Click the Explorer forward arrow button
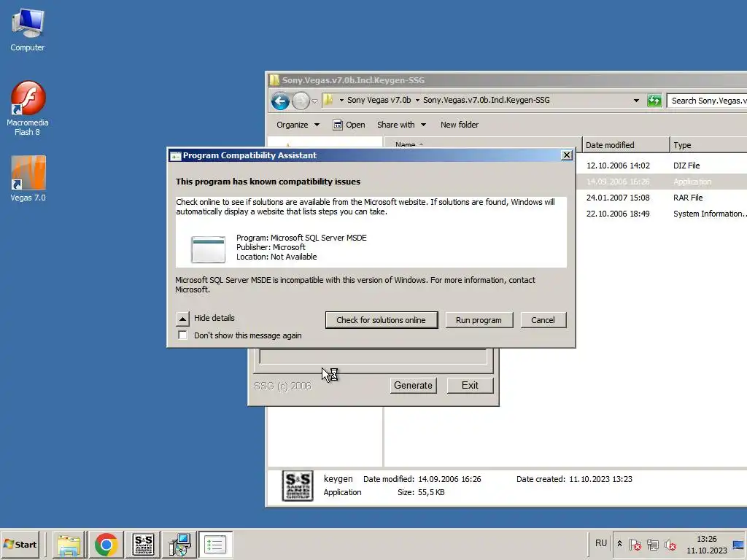 point(301,101)
